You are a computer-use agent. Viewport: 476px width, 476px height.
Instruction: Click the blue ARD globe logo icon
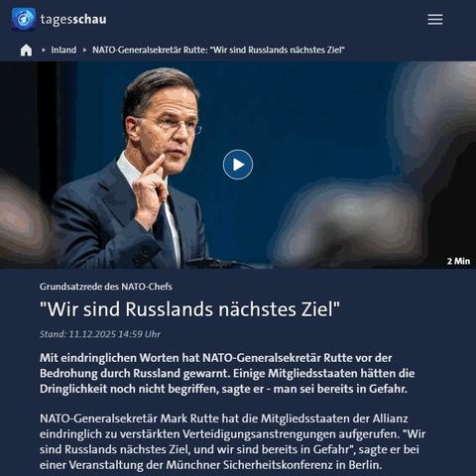pyautogui.click(x=24, y=19)
